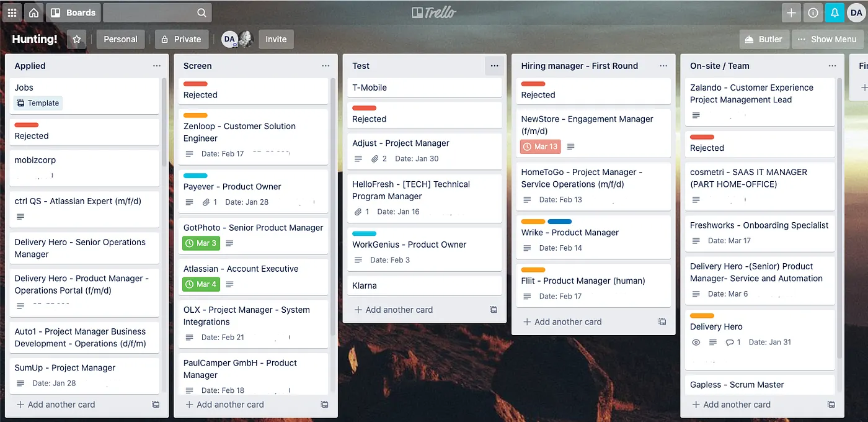
Task: Click description icon on NewStore card
Action: tap(571, 146)
